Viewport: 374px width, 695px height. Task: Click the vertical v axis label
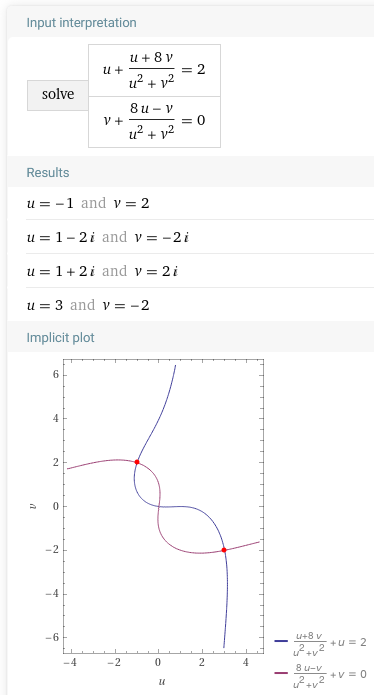[32, 506]
